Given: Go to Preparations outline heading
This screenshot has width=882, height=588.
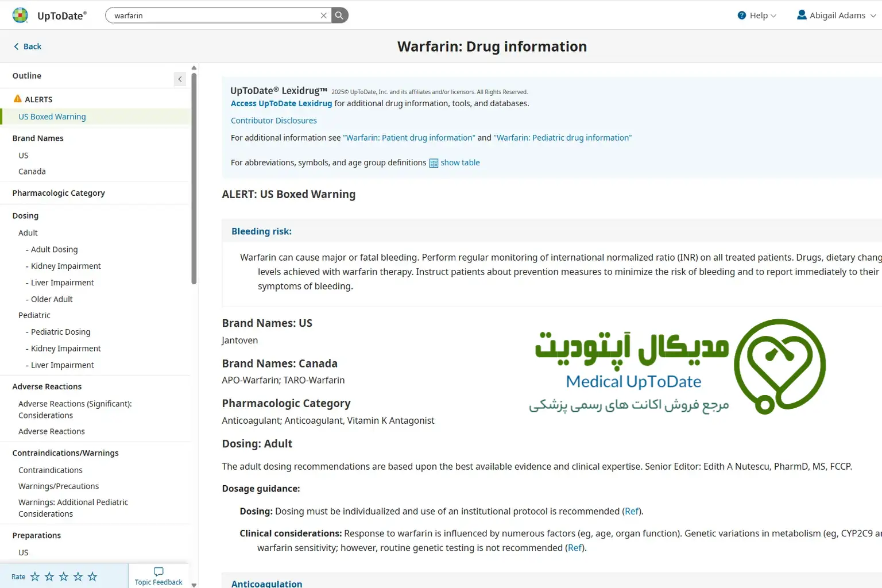Looking at the screenshot, I should point(37,535).
